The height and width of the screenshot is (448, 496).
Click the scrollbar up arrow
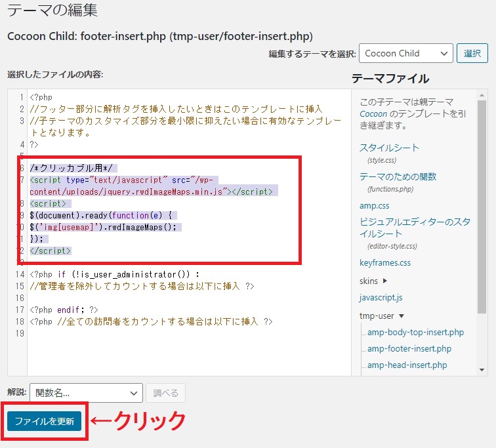pos(482,95)
